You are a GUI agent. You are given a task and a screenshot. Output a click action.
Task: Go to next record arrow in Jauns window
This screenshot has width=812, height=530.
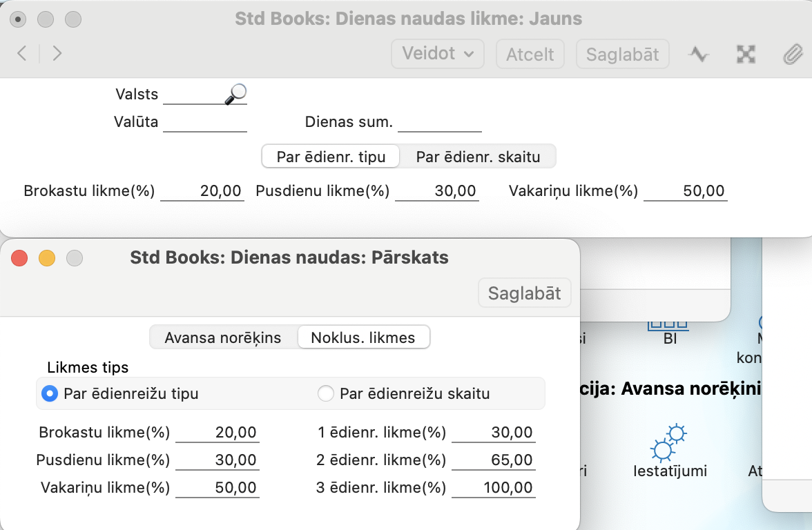57,53
